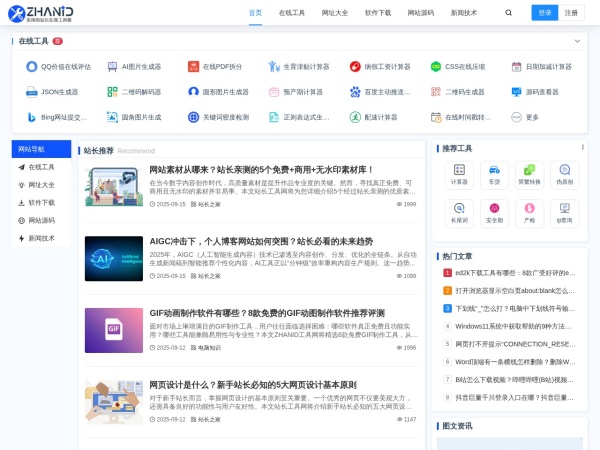The image size is (600, 450).
Task: Launch the CSS在线压缩 tool icon
Action: click(436, 67)
